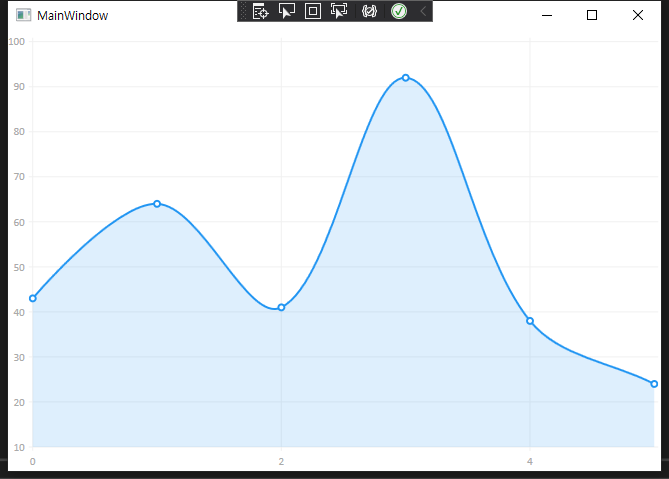Click the Y-axis label 20
This screenshot has width=669, height=479.
pyautogui.click(x=19, y=402)
